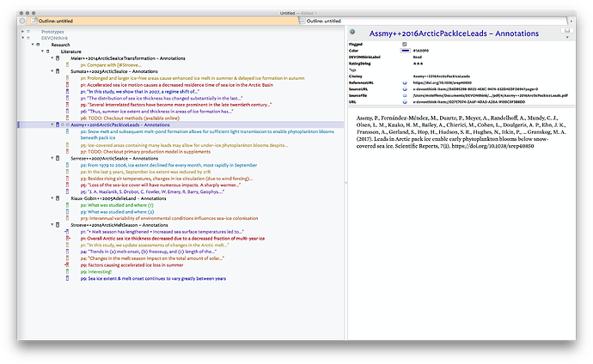
Task: Select 'From 1979 to 2006, ice extent declined' note
Action: [x=168, y=165]
